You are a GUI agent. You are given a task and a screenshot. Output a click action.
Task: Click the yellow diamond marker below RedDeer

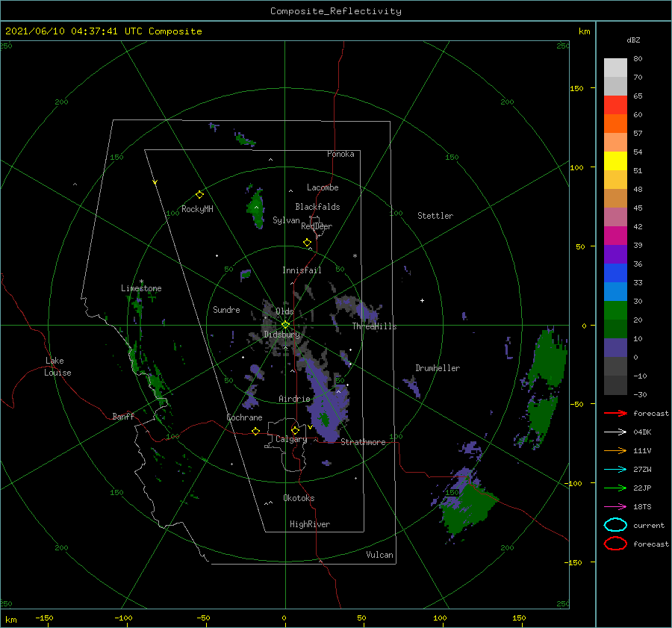308,243
